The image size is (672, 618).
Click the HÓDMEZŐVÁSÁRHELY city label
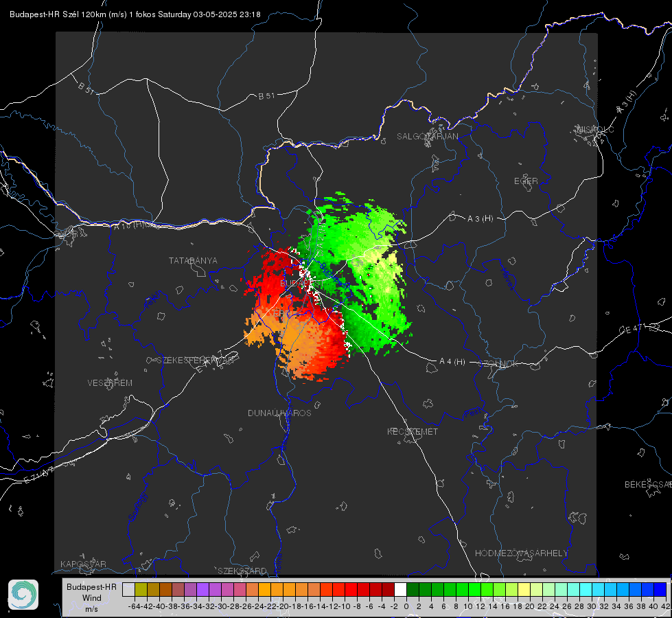point(521,553)
